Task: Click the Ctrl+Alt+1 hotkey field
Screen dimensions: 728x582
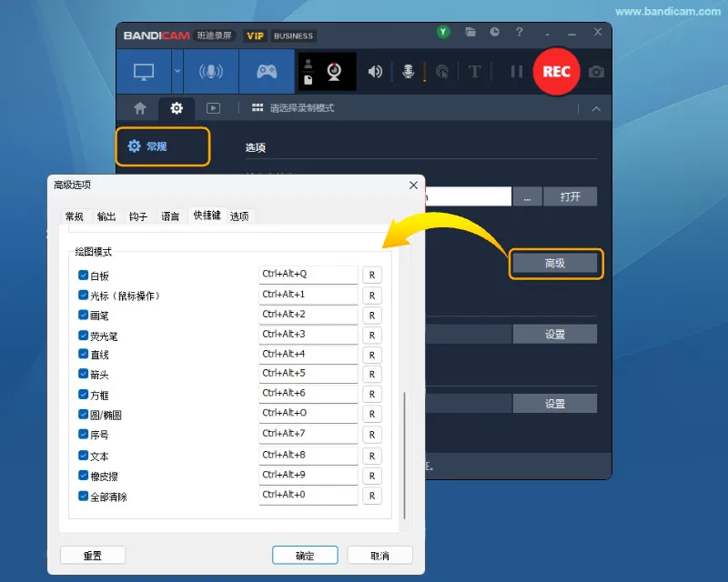Action: point(308,295)
